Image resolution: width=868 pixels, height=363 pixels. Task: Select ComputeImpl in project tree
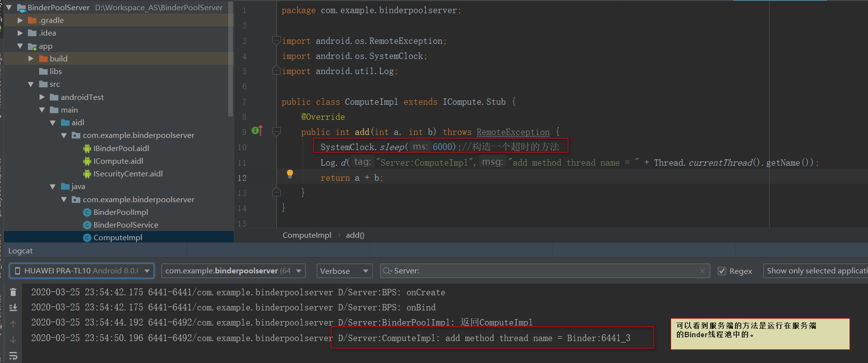(118, 238)
